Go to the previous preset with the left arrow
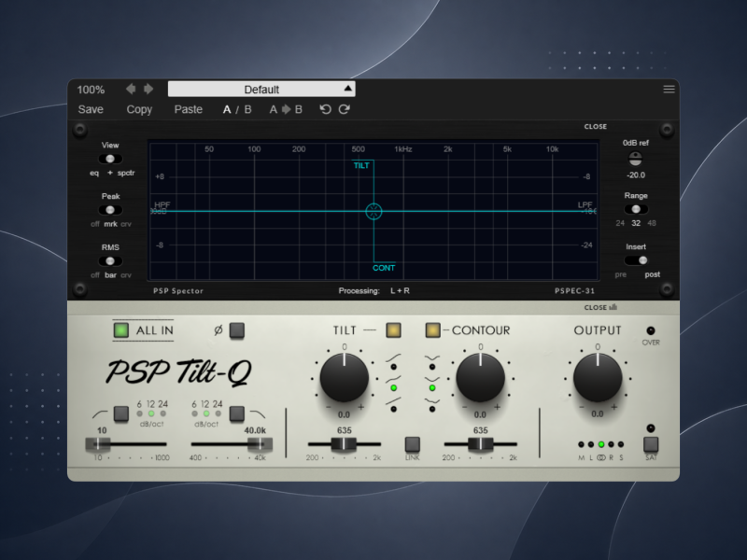The width and height of the screenshot is (747, 560). [131, 89]
